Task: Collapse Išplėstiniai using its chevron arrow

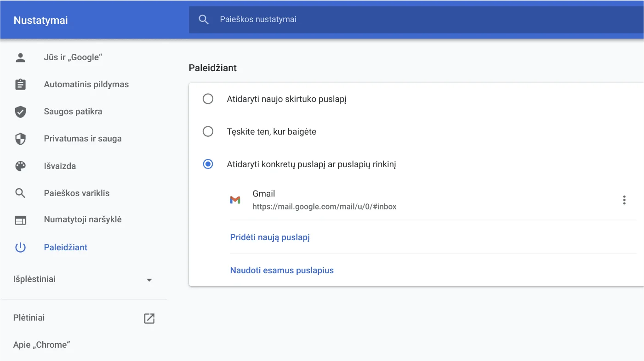Action: point(149,279)
